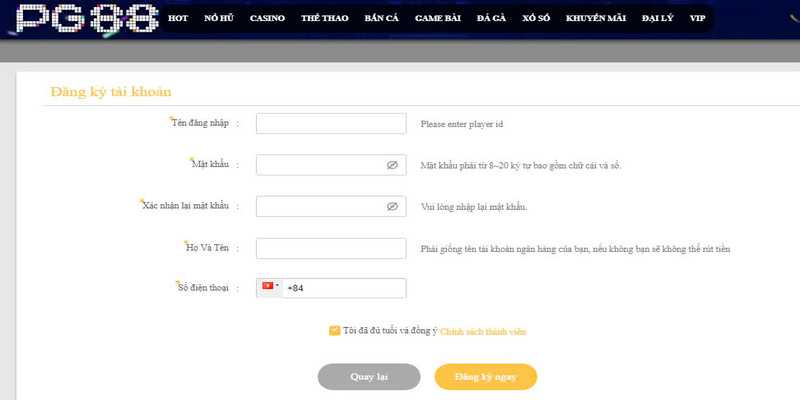The image size is (800, 400).
Task: Click the Số điện thoại label
Action: tap(203, 288)
